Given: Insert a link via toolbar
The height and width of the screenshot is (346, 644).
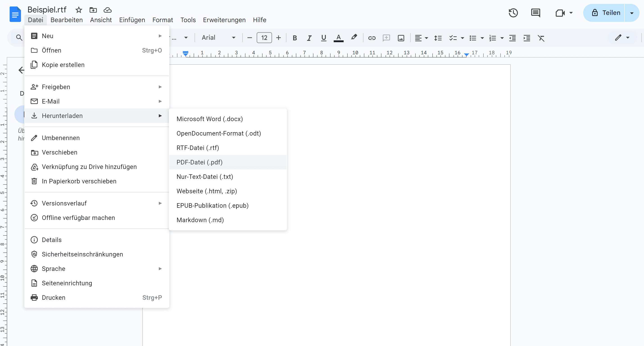Looking at the screenshot, I should [x=372, y=38].
